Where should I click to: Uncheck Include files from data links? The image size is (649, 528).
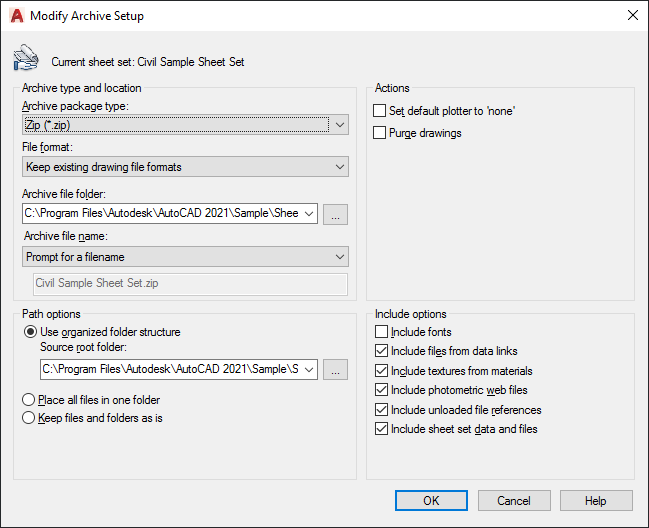[x=381, y=351]
